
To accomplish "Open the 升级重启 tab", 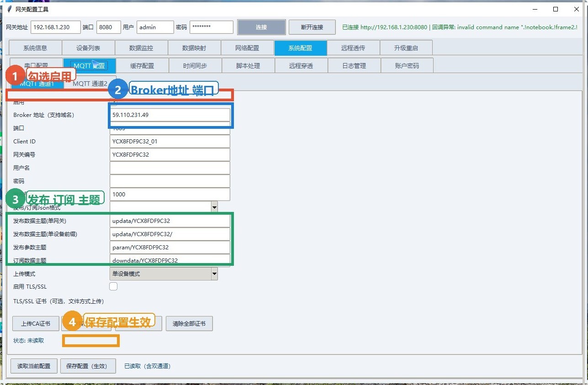I will coord(406,48).
